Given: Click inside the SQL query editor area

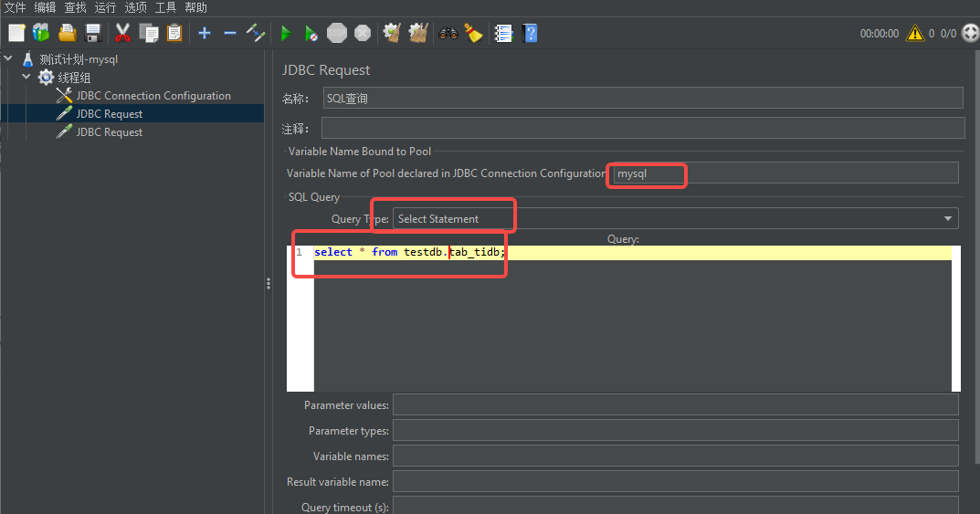Looking at the screenshot, I should [633, 319].
